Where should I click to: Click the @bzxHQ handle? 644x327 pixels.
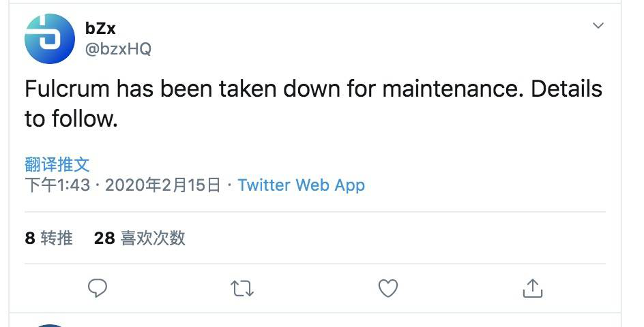click(118, 49)
